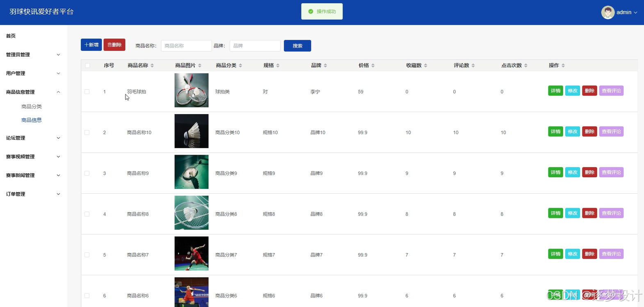
Task: Sort by 评论数 column sort icon
Action: (473, 66)
